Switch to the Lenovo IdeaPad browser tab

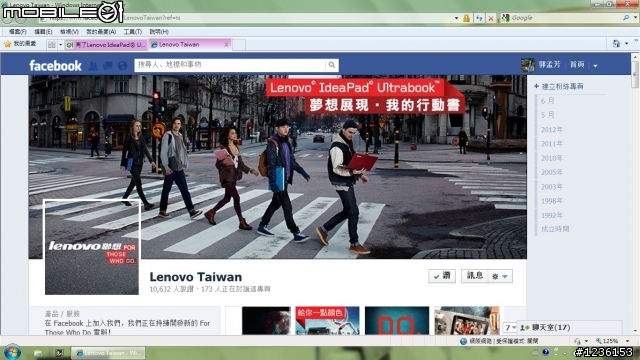106,44
